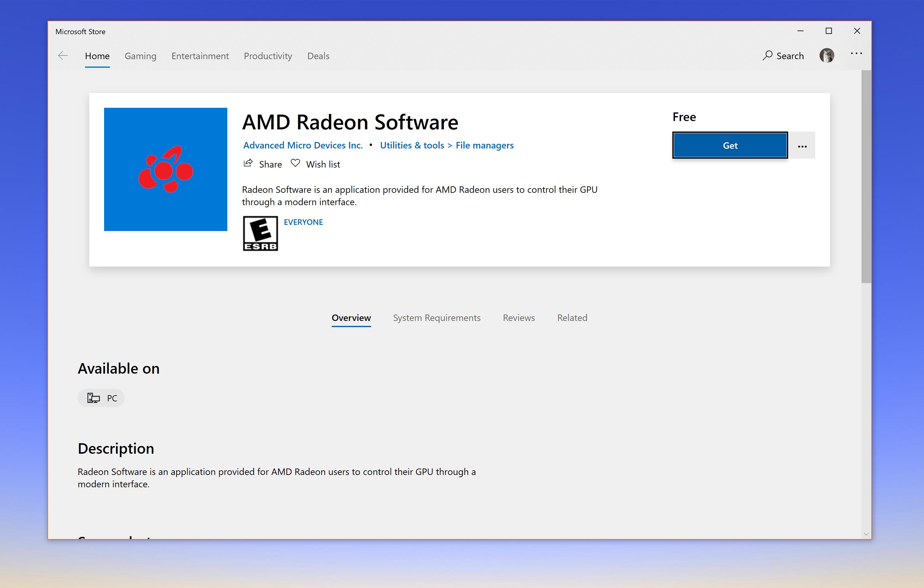The width and height of the screenshot is (924, 588).
Task: Click the vertical scrollbar thumb
Action: pos(866,176)
